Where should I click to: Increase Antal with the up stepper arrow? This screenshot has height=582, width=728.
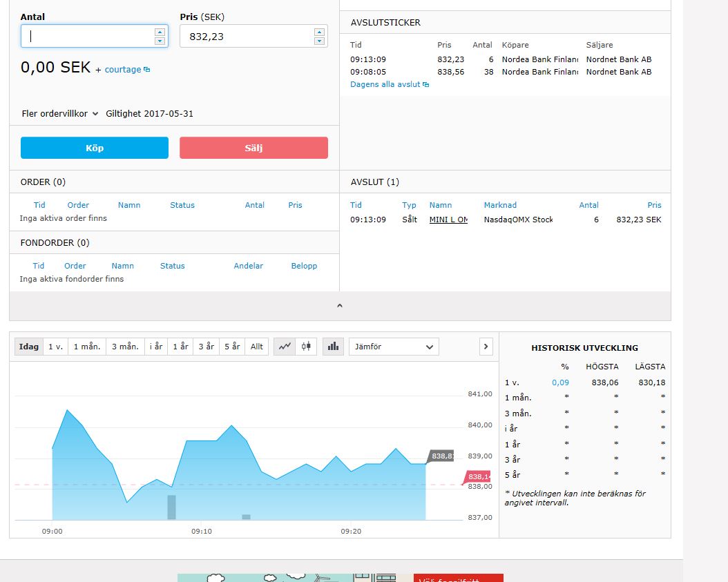(160, 32)
